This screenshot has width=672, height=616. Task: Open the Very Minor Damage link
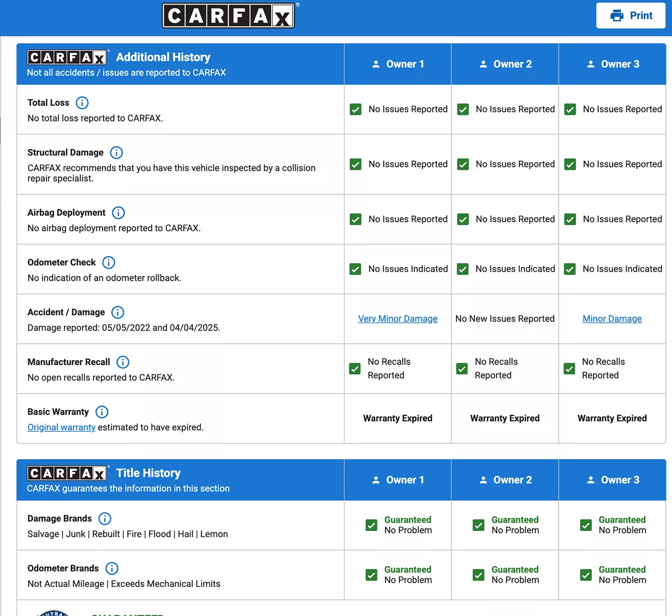[x=398, y=319]
